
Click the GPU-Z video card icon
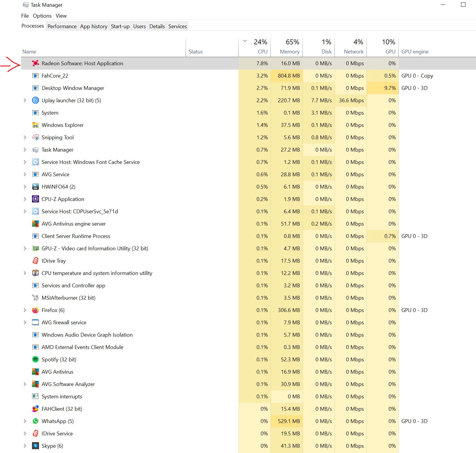(36, 248)
